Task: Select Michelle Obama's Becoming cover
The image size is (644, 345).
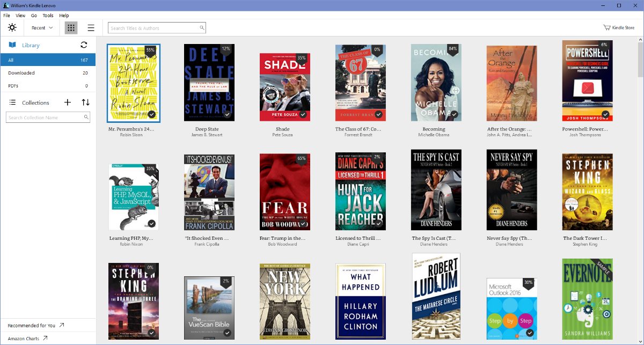Action: click(x=436, y=83)
